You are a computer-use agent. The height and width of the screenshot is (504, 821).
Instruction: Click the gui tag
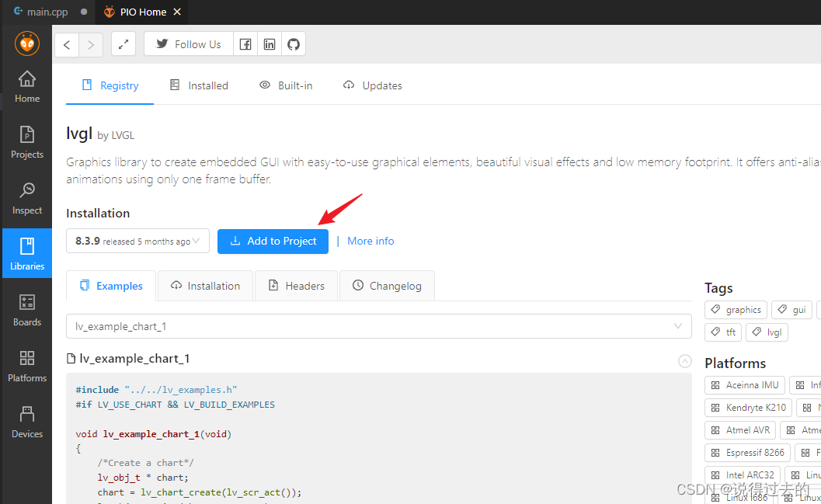(x=791, y=310)
